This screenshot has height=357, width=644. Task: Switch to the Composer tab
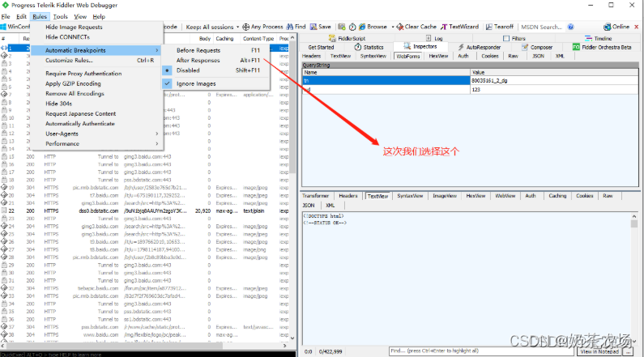click(537, 47)
